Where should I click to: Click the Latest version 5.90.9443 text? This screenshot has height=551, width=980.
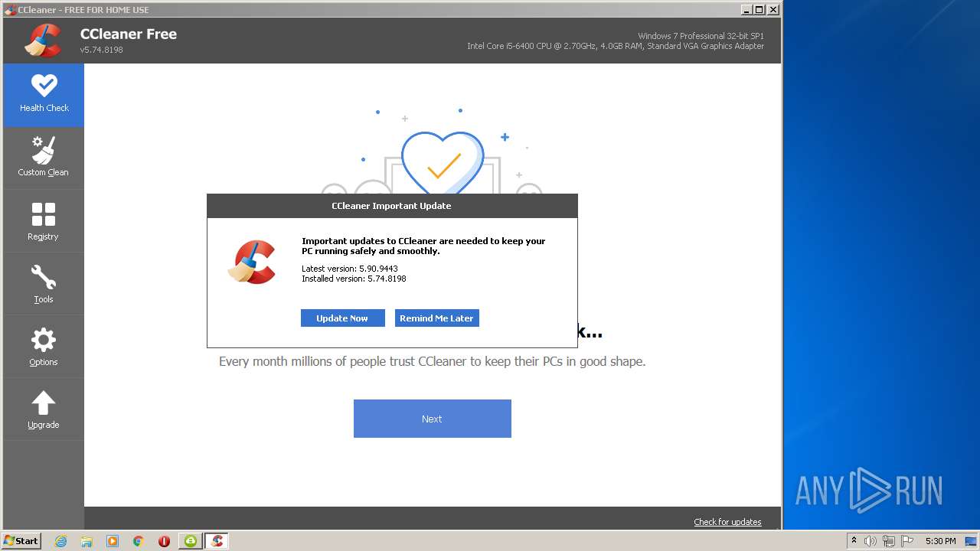point(350,269)
